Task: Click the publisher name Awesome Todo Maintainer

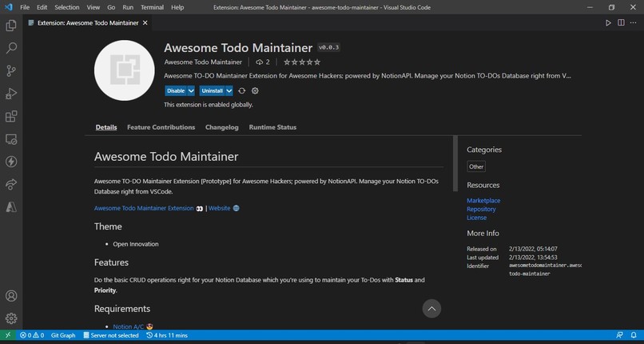Action: 203,62
